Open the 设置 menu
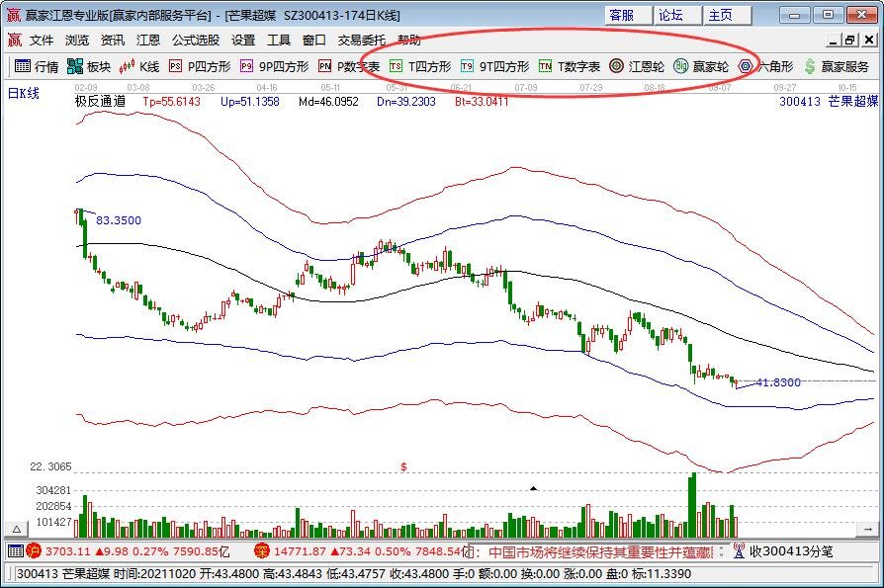Viewport: 884px width, 588px height. pyautogui.click(x=243, y=40)
